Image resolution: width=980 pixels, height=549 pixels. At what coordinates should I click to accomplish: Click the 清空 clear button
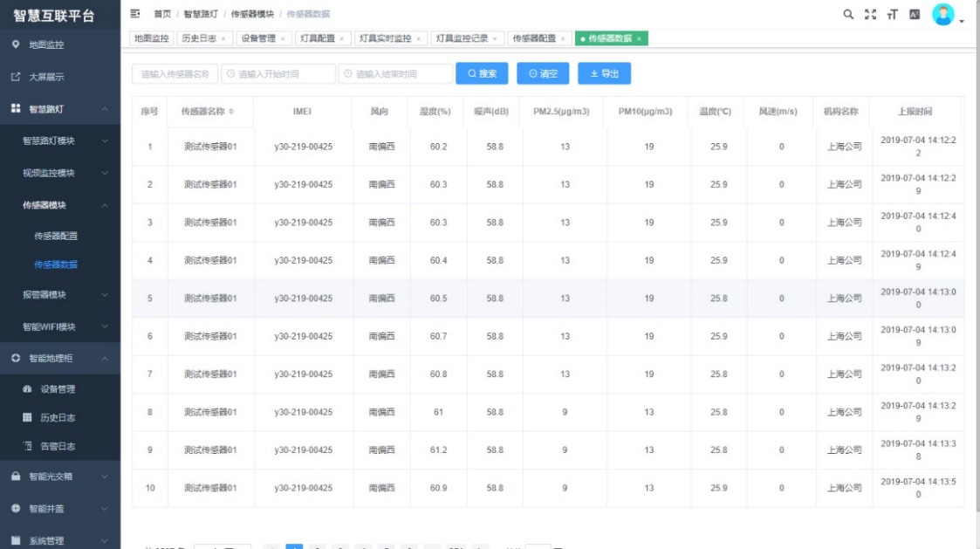(543, 74)
